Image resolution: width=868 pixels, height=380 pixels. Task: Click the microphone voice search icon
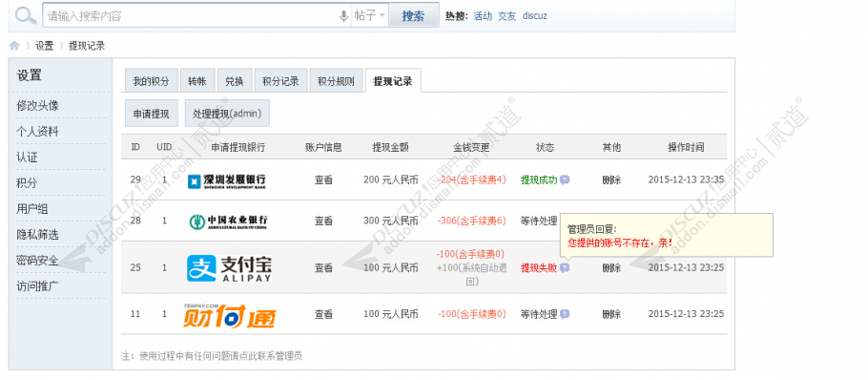pyautogui.click(x=343, y=16)
